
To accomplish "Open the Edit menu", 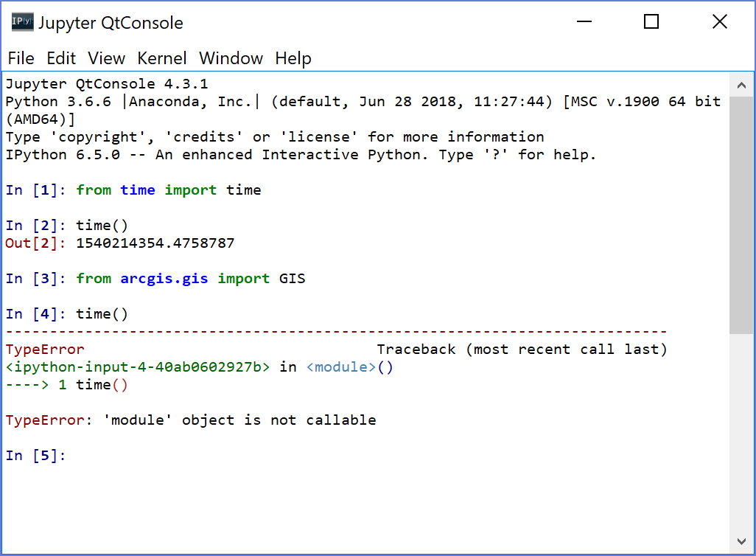I will point(61,58).
